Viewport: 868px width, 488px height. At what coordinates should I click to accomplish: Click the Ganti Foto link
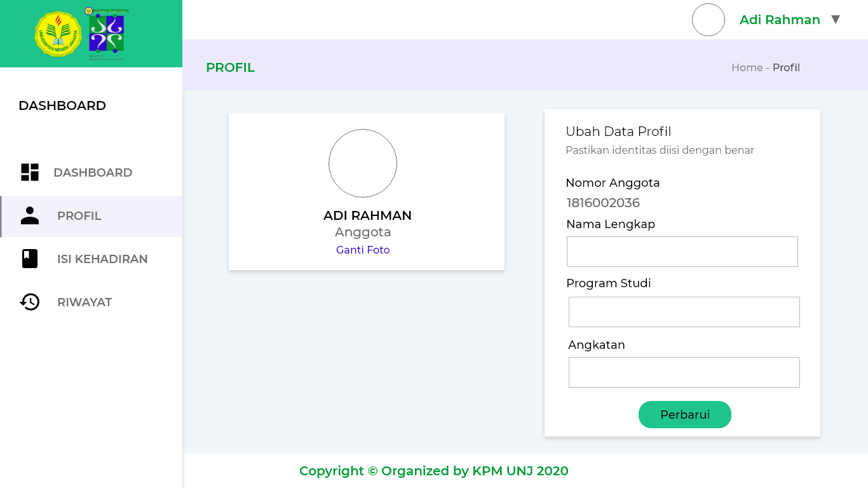pyautogui.click(x=363, y=250)
